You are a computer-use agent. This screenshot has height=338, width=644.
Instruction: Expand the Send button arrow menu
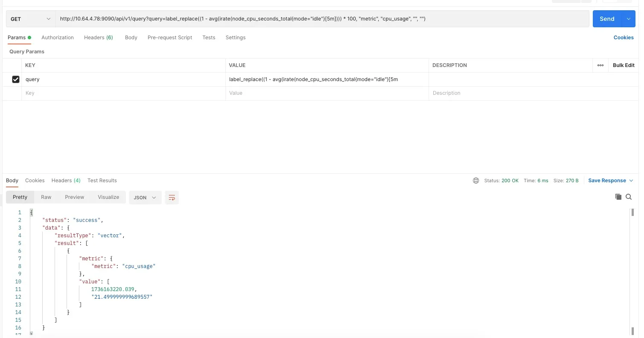click(628, 19)
